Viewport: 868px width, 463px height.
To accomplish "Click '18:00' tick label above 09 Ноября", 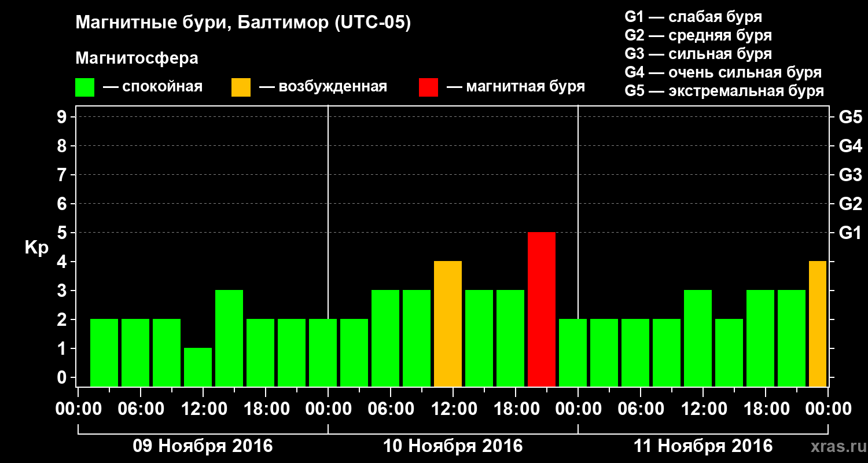I will 266,409.
